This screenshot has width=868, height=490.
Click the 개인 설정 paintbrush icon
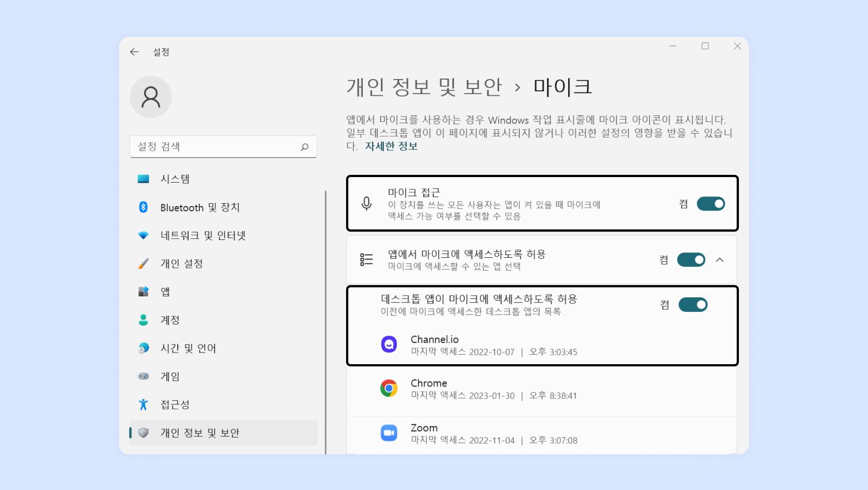[x=144, y=263]
